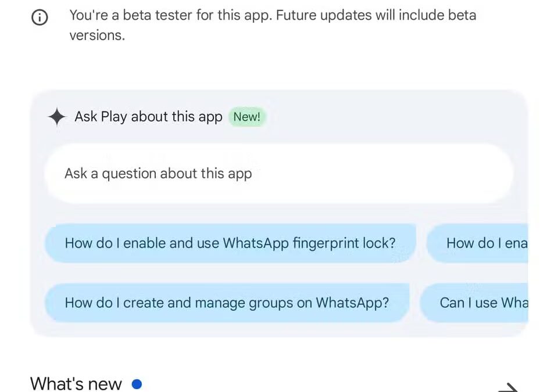558x392 pixels.
Task: Click the Ask Play sparkle icon
Action: pos(56,117)
